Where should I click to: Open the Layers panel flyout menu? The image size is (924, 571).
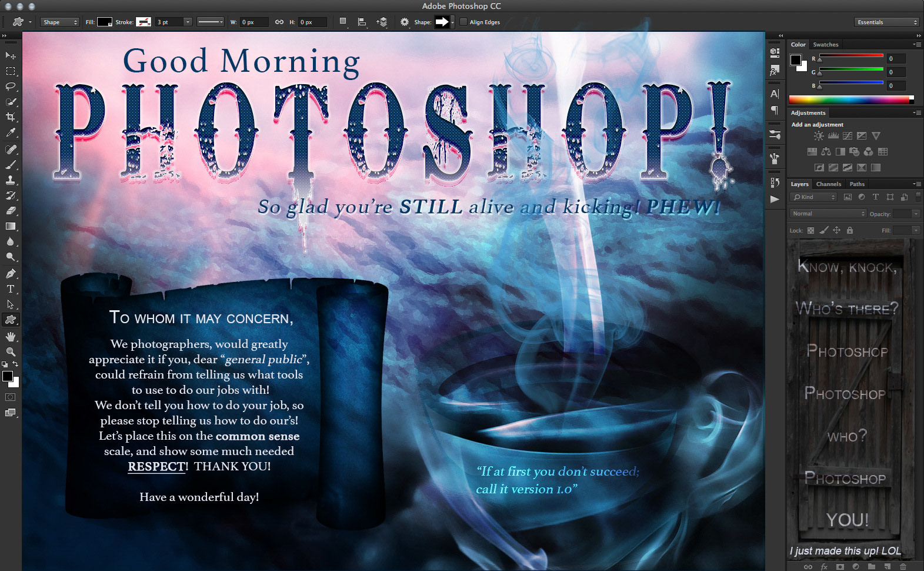pos(917,184)
